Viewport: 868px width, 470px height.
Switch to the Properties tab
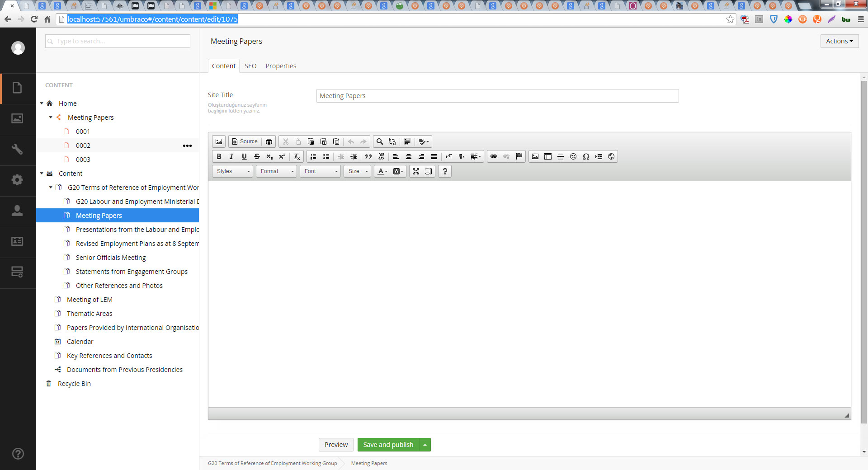281,66
